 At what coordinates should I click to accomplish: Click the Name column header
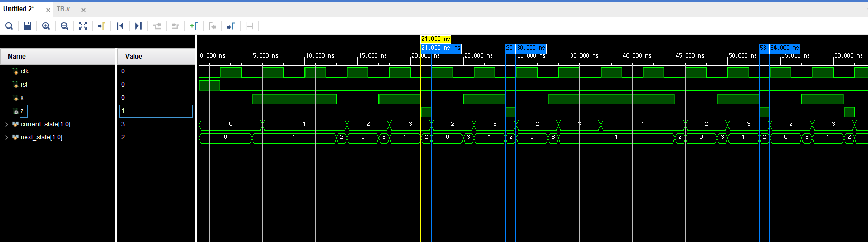click(x=58, y=57)
